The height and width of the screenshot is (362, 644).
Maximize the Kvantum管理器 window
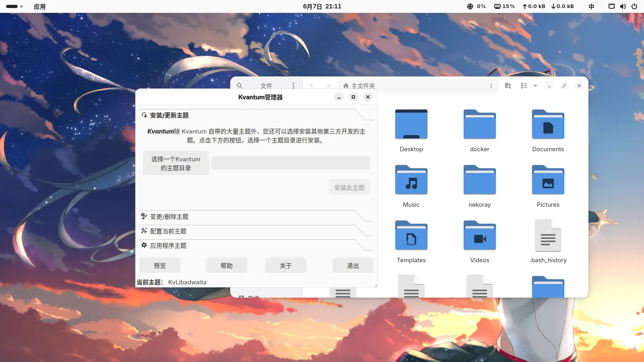(353, 97)
